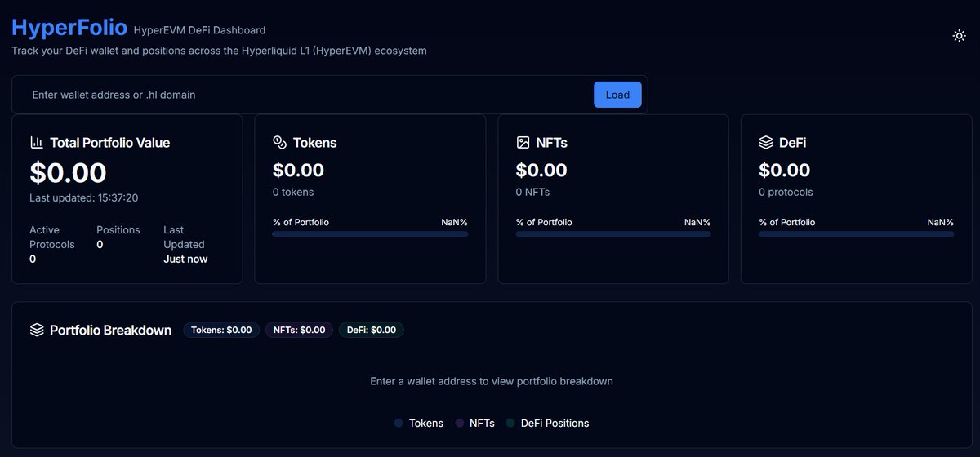This screenshot has height=457, width=980.
Task: Click the '0 tokens' count text
Action: tap(293, 193)
